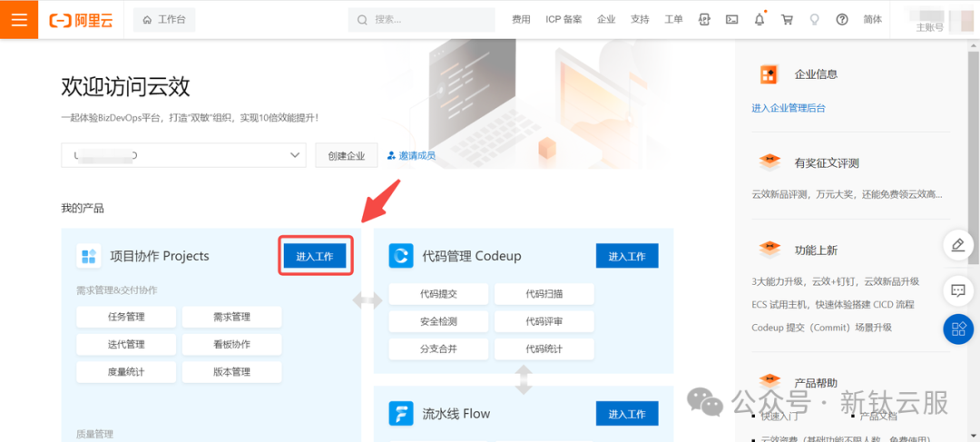Open 3大能力升级 news item
980x442 pixels.
pos(835,281)
